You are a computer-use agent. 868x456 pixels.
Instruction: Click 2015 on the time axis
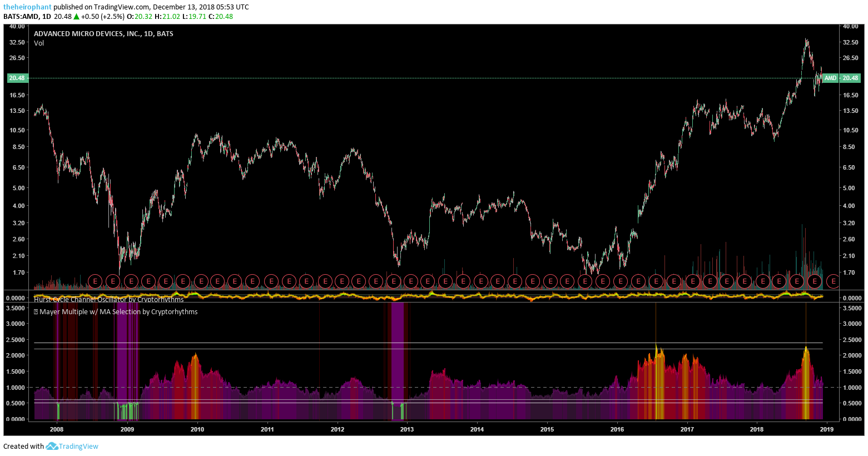tap(547, 429)
